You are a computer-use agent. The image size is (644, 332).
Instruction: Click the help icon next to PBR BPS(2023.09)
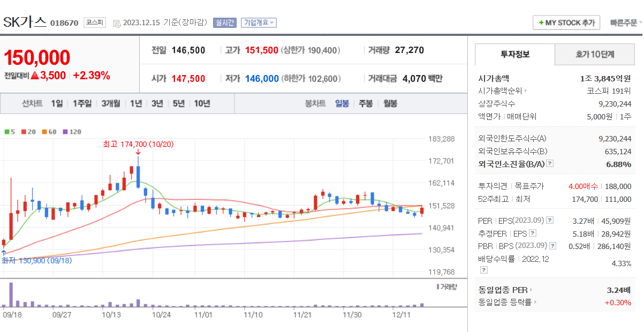coord(553,246)
